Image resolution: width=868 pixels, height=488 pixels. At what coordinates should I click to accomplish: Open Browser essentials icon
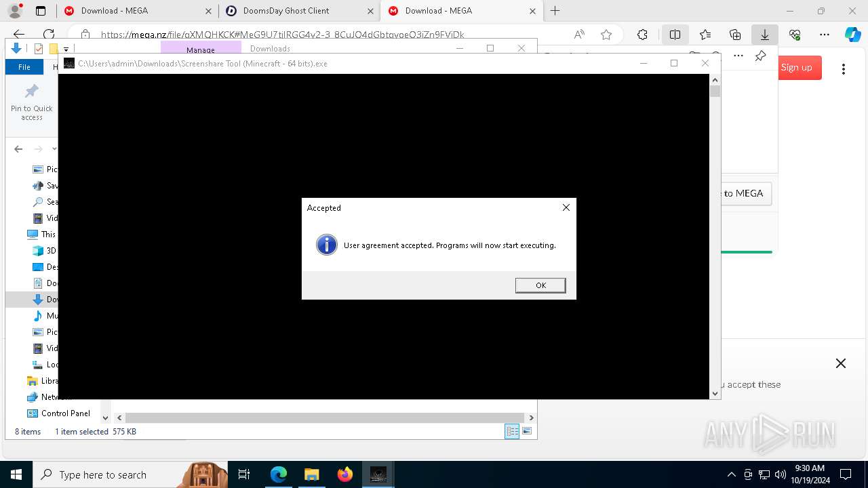coord(795,35)
